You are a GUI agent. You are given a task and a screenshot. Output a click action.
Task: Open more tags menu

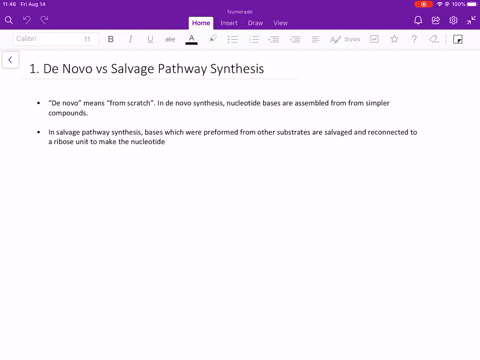pyautogui.click(x=434, y=39)
